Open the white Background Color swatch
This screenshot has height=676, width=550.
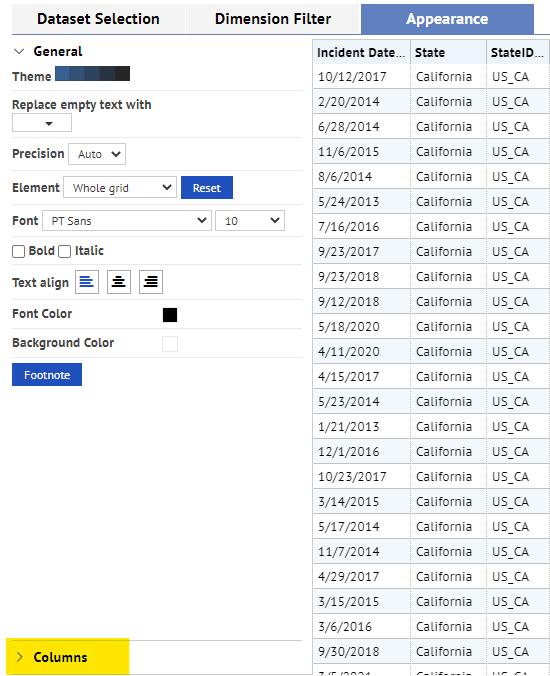(x=170, y=344)
